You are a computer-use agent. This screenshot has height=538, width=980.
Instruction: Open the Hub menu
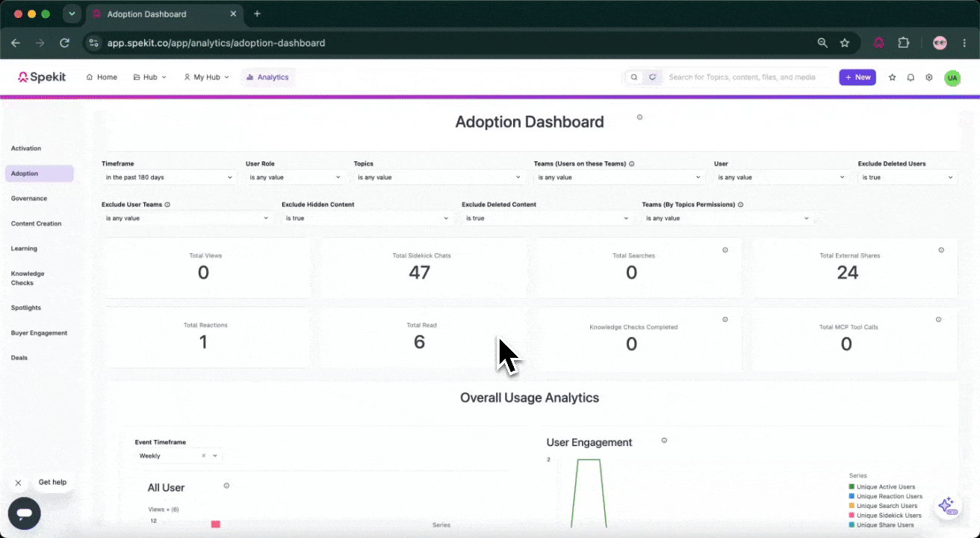coord(150,77)
